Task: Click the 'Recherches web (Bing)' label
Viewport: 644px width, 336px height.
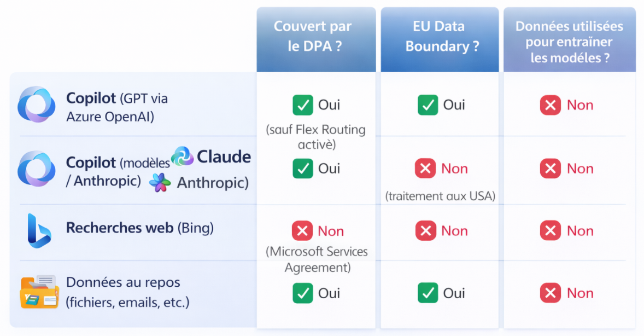Action: click(139, 228)
